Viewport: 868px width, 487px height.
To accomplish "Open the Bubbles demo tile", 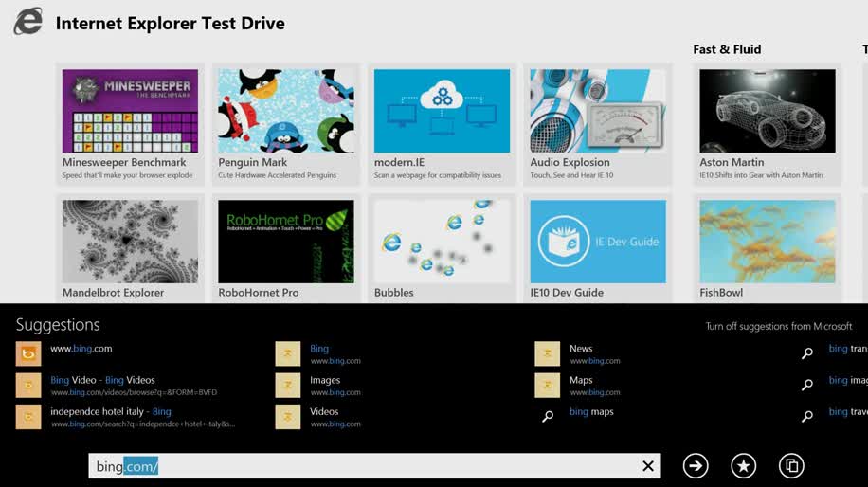I will pos(442,248).
